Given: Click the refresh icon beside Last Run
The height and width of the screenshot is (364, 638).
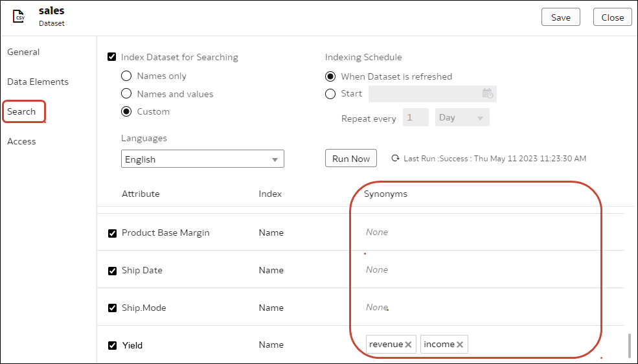Looking at the screenshot, I should 395,158.
